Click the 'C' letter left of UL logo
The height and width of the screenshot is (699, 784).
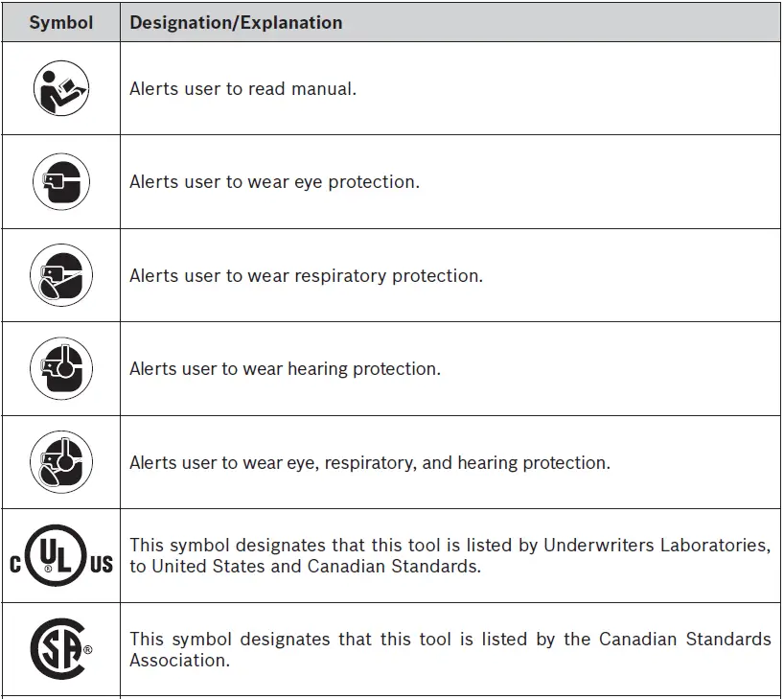click(15, 565)
